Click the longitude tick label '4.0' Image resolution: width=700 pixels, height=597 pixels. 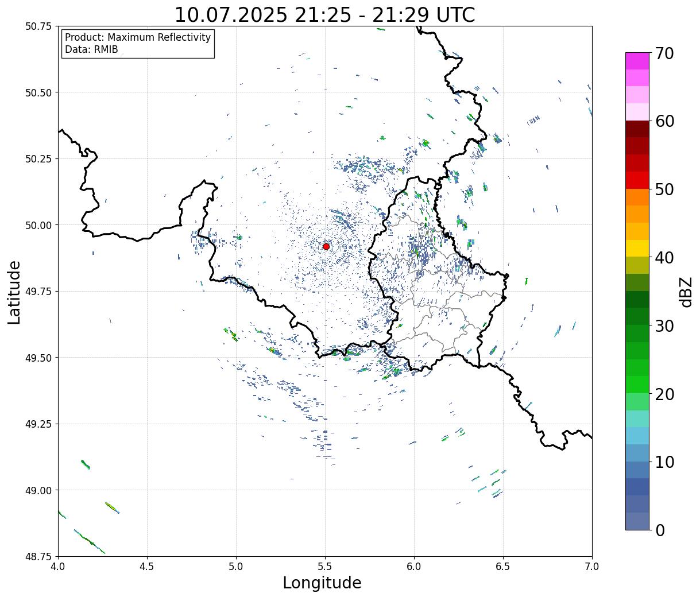pos(58,567)
